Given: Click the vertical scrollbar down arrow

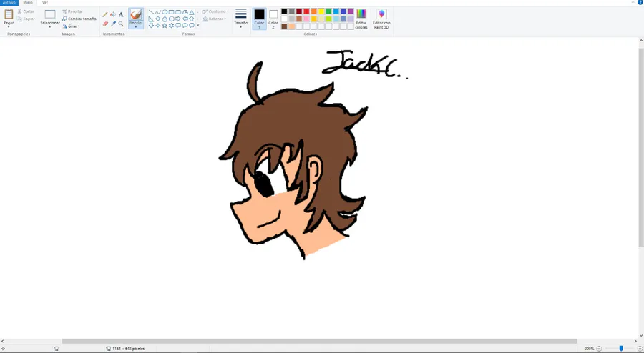Looking at the screenshot, I should (x=641, y=335).
